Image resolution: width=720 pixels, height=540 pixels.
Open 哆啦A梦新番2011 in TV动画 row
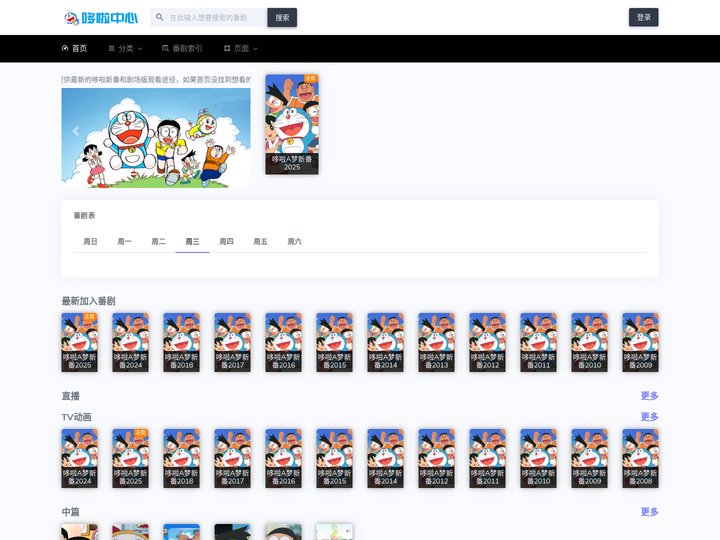[x=487, y=458]
